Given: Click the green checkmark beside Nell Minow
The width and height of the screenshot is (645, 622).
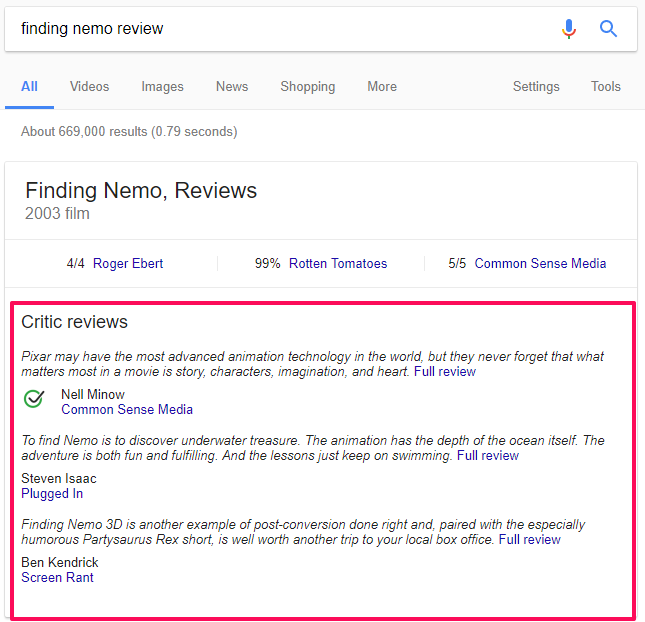Looking at the screenshot, I should pyautogui.click(x=34, y=398).
